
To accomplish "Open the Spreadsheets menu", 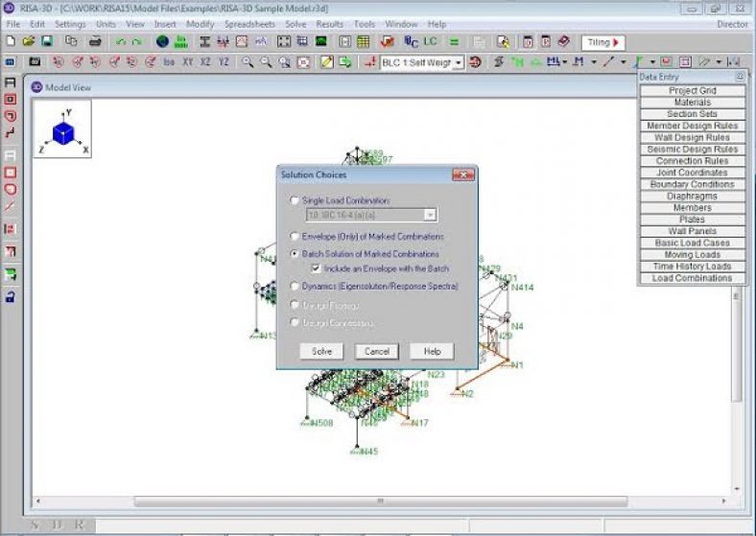I will click(x=249, y=24).
